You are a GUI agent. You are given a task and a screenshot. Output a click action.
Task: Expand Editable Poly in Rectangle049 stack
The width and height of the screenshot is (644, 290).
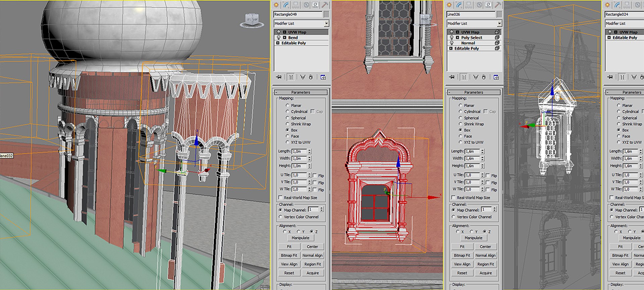click(x=278, y=43)
